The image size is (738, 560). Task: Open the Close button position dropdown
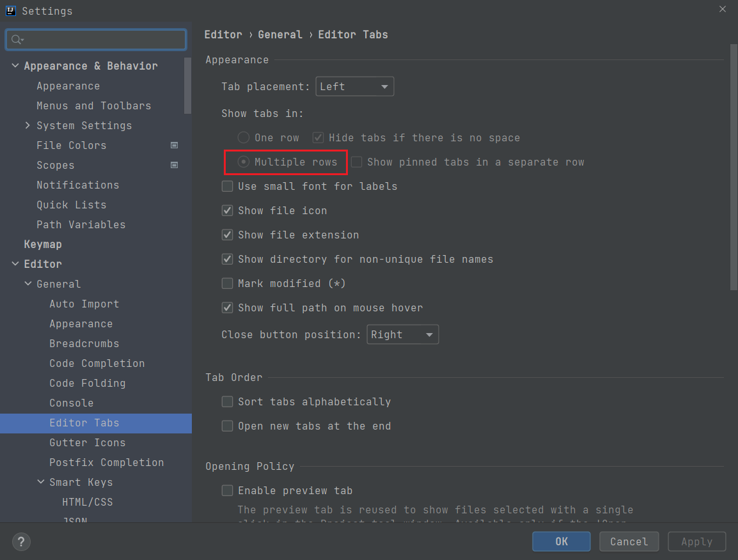click(402, 334)
